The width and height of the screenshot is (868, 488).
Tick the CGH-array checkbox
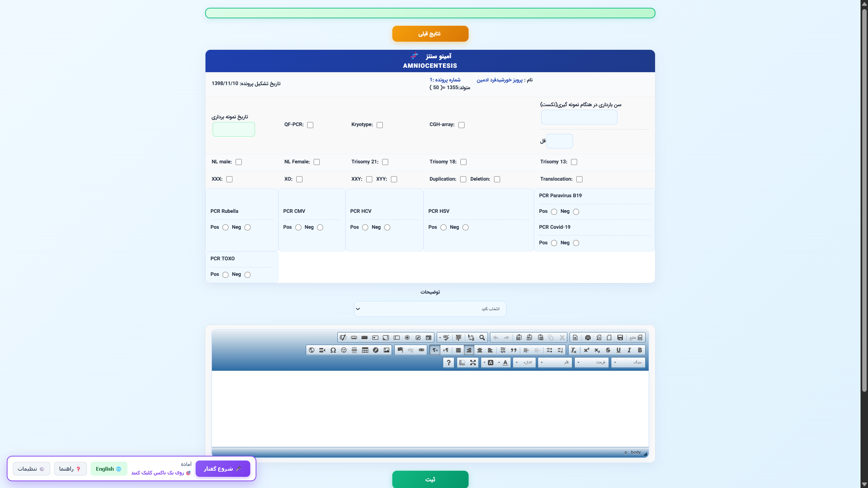pos(461,125)
